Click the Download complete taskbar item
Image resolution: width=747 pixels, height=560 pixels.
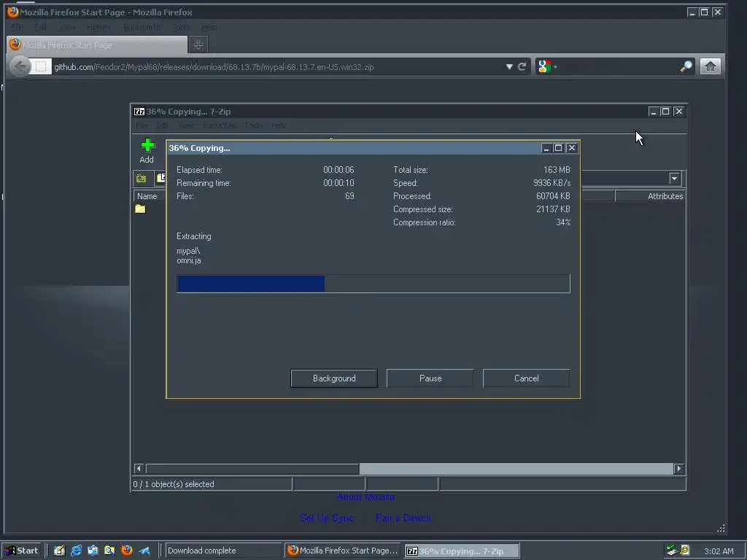click(223, 551)
